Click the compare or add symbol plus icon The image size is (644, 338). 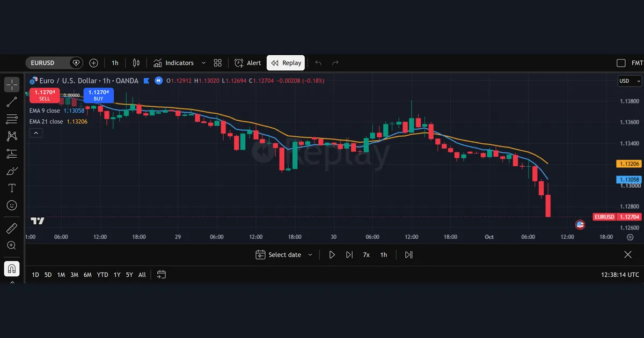coord(93,63)
